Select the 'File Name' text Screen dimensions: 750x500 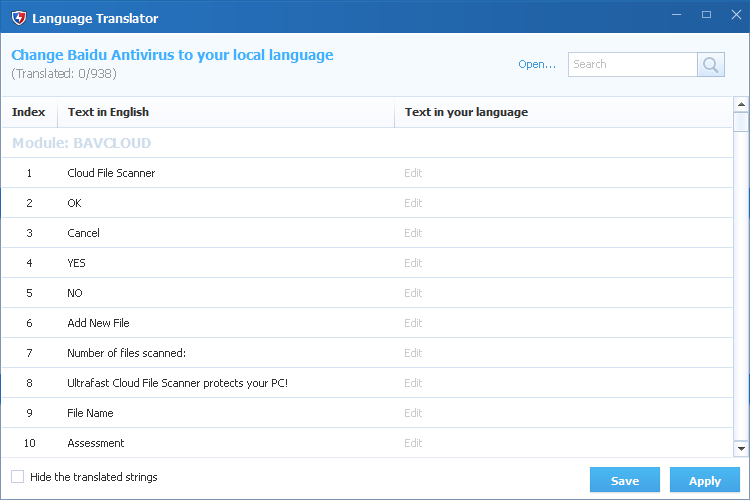click(x=90, y=413)
